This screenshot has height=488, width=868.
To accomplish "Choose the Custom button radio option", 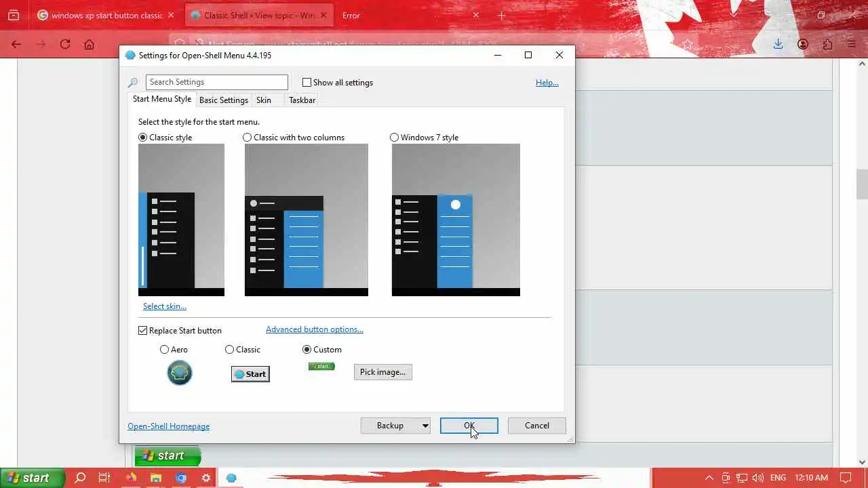I will pyautogui.click(x=307, y=350).
